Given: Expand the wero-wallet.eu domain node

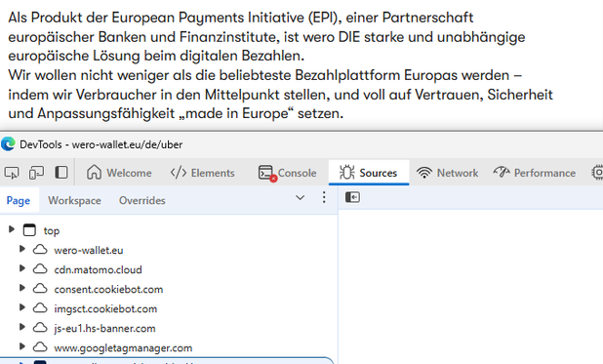Looking at the screenshot, I should click(22, 249).
